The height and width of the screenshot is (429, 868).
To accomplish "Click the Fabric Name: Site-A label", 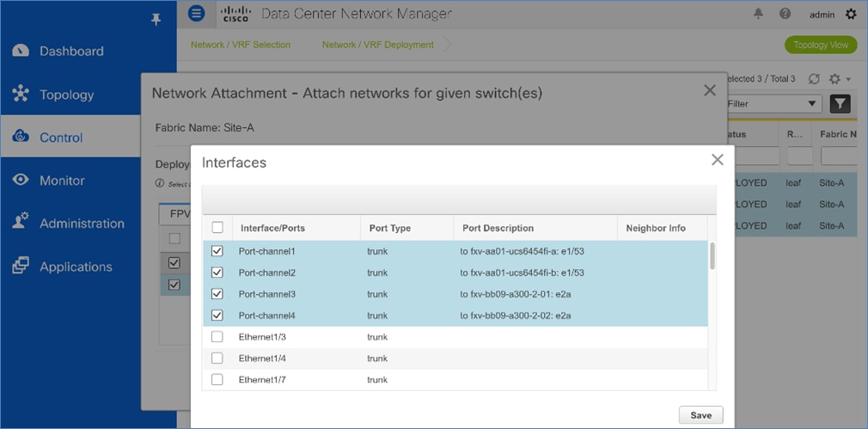I will [x=205, y=128].
